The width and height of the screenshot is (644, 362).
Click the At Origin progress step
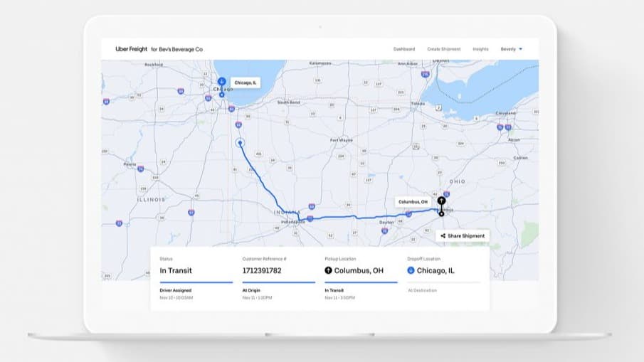[x=251, y=290]
